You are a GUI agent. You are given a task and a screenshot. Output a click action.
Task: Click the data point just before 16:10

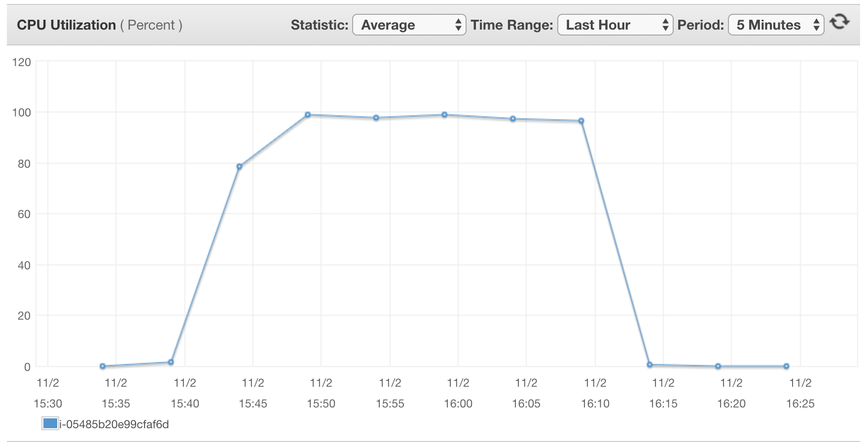pyautogui.click(x=581, y=121)
